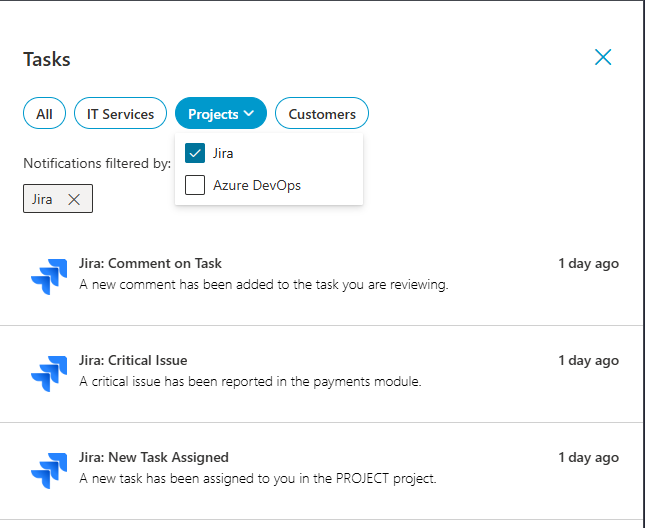The width and height of the screenshot is (645, 528).
Task: Select the IT Services filter pill
Action: point(120,113)
